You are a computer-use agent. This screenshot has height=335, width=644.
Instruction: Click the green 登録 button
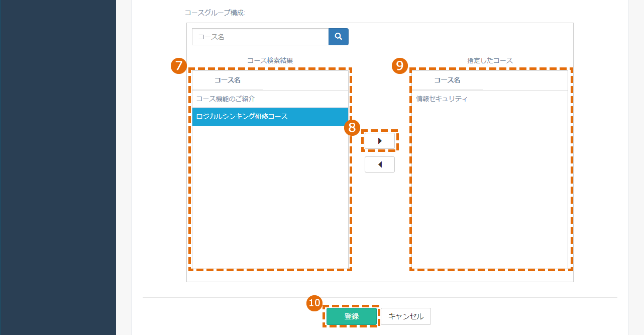(x=352, y=316)
